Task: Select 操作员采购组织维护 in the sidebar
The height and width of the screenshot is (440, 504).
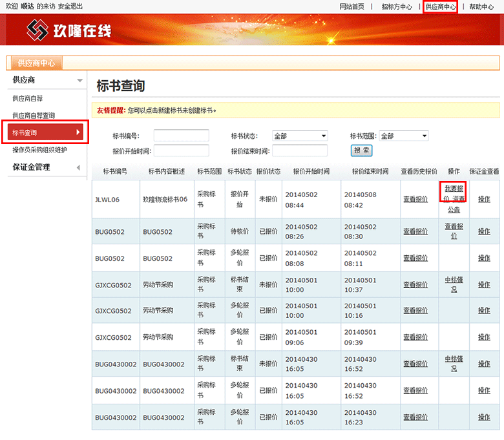Action: [39, 150]
